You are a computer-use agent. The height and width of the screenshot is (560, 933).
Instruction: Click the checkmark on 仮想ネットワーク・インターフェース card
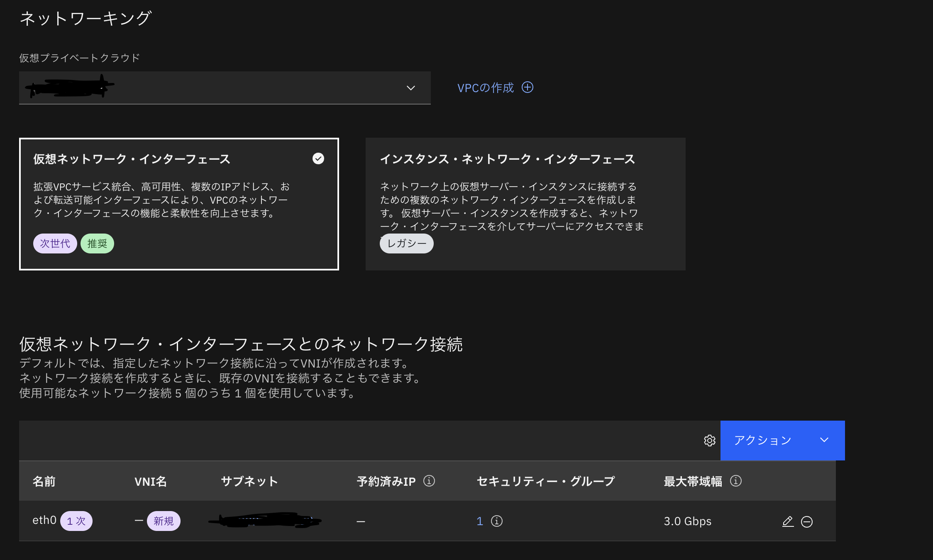318,158
